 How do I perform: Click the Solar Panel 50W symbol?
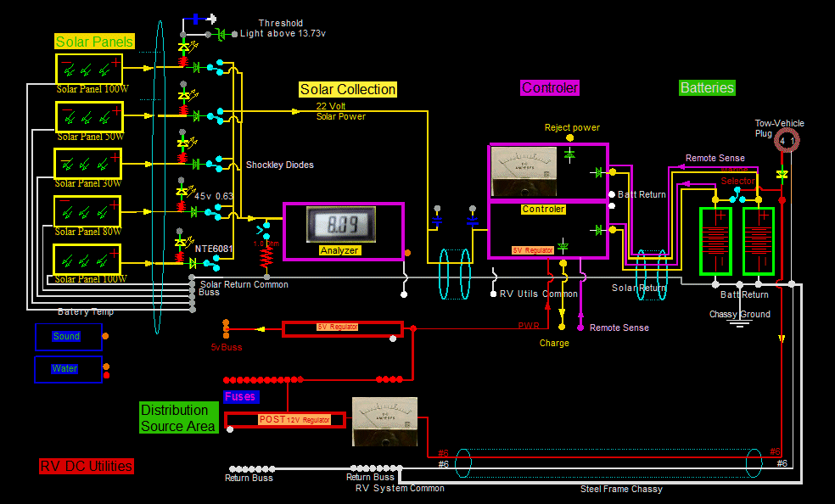tap(87, 117)
